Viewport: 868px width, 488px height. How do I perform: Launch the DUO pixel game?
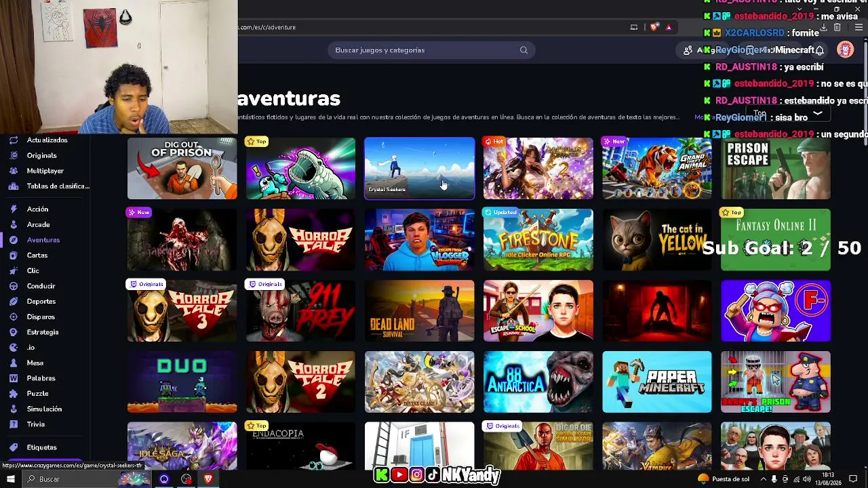(x=182, y=382)
